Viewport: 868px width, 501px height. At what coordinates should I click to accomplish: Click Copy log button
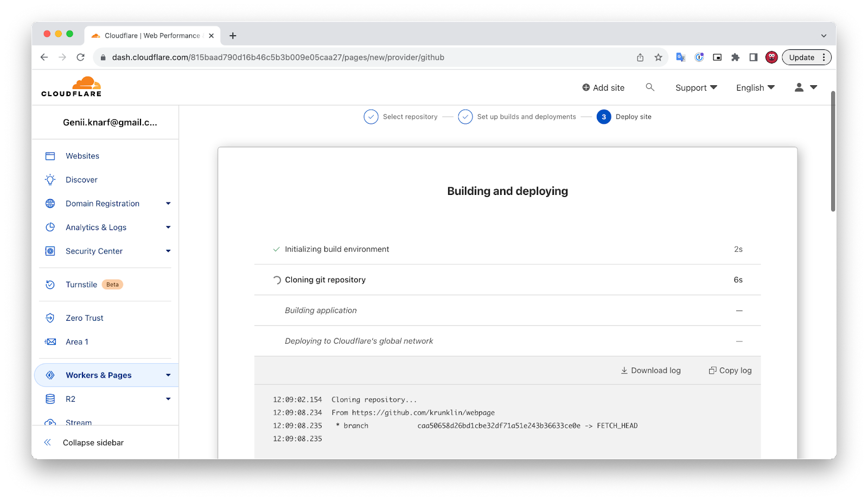coord(730,371)
